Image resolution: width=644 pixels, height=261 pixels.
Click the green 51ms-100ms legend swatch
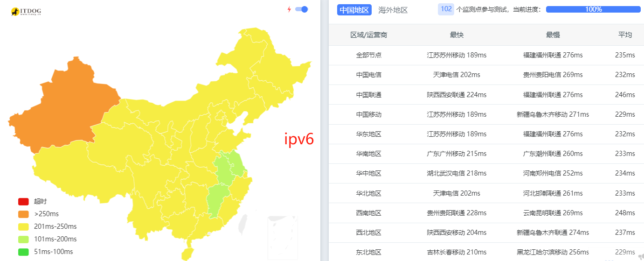(x=24, y=252)
